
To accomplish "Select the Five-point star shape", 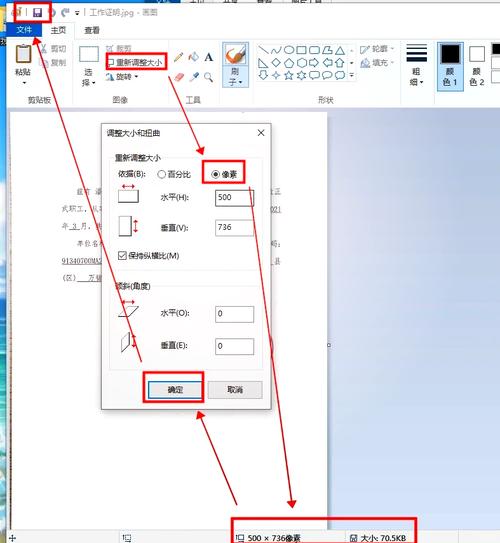I will (x=289, y=75).
